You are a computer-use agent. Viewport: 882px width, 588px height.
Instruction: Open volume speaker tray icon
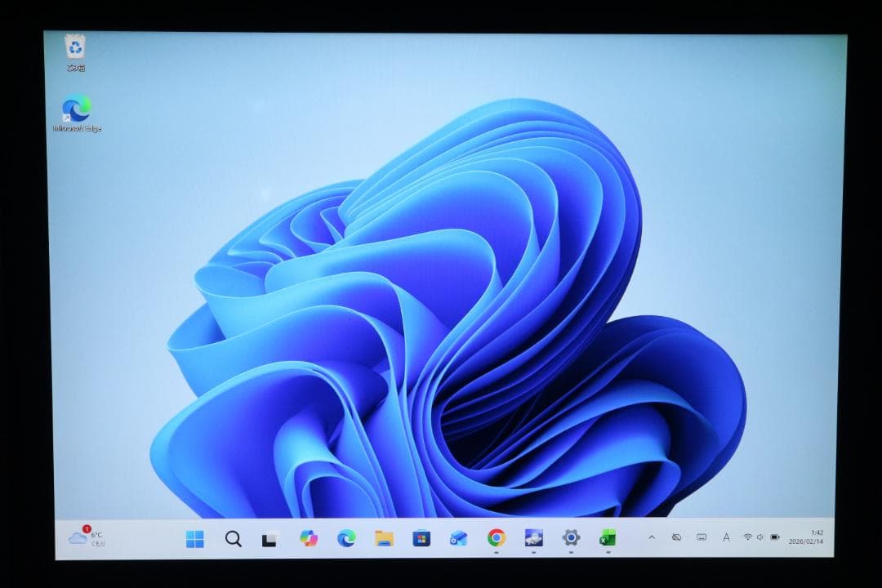[760, 537]
